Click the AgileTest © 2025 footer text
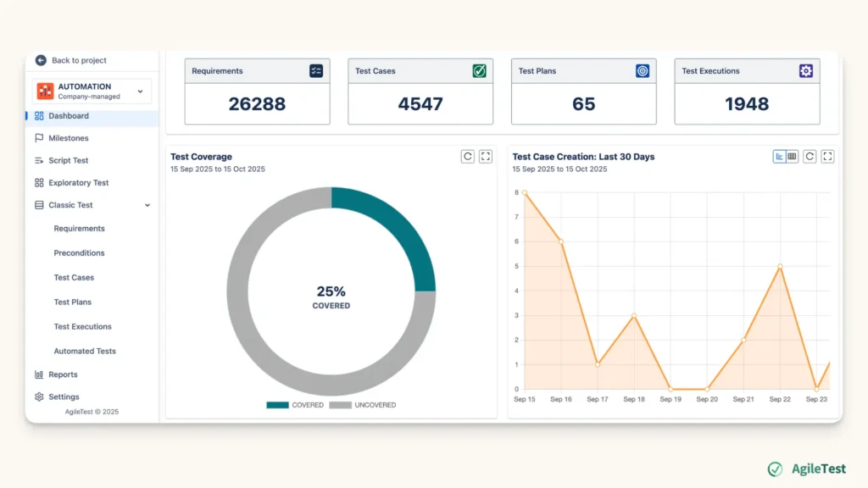Viewport: 868px width, 488px height. tap(92, 412)
